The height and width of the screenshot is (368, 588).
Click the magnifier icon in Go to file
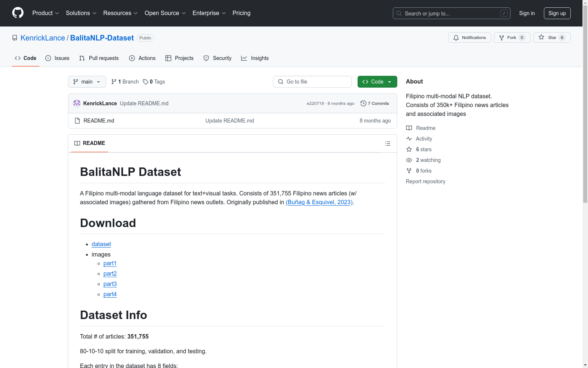tap(281, 82)
